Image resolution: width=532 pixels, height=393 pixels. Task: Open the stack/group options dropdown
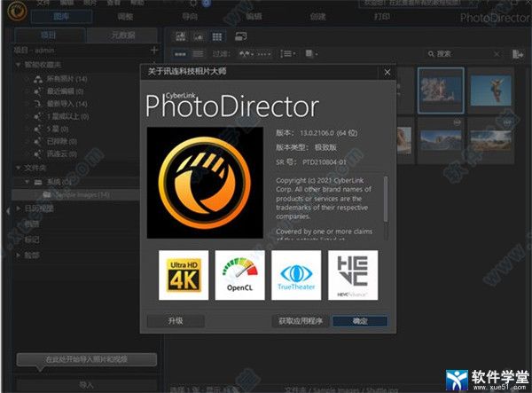pyautogui.click(x=311, y=54)
